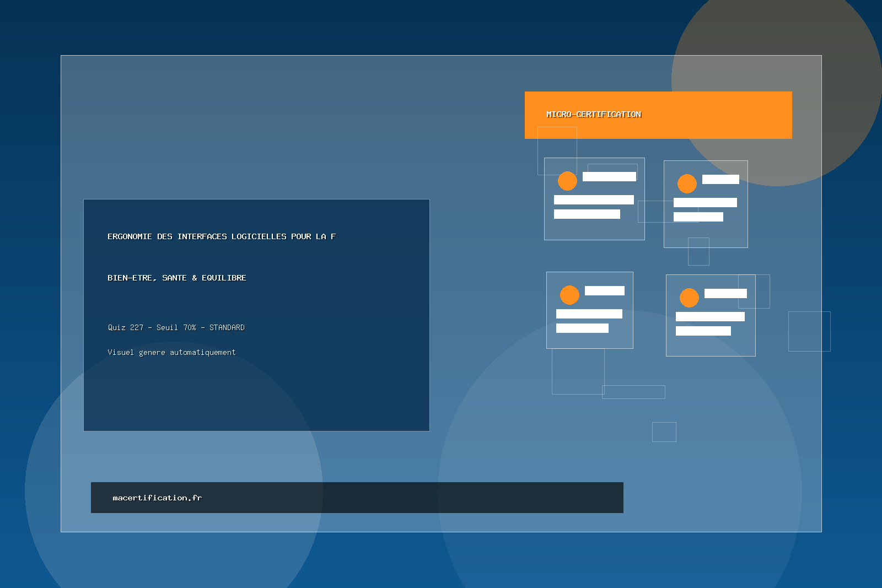Click the 'Quiz 227 - Seuil 70% - STANDARD' line
Viewport: 882px width, 588px height.
(x=176, y=327)
